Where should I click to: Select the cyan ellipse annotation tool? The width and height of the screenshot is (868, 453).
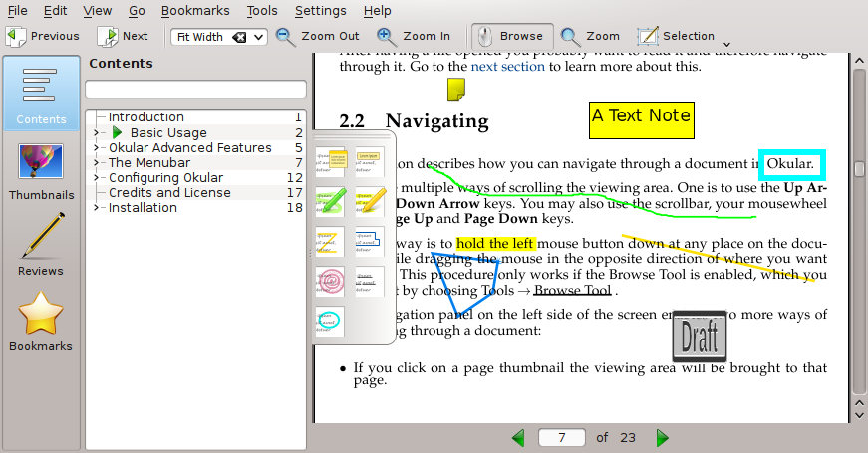330,320
